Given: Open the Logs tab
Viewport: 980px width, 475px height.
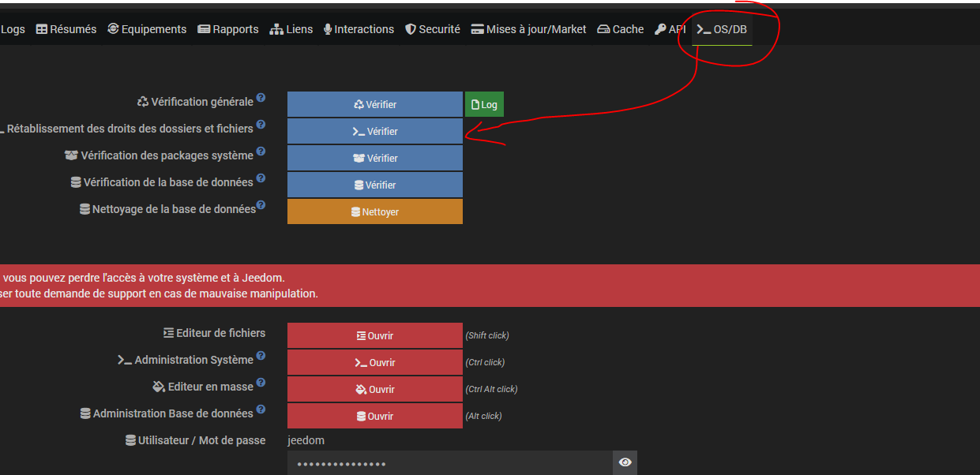Looking at the screenshot, I should (13, 29).
